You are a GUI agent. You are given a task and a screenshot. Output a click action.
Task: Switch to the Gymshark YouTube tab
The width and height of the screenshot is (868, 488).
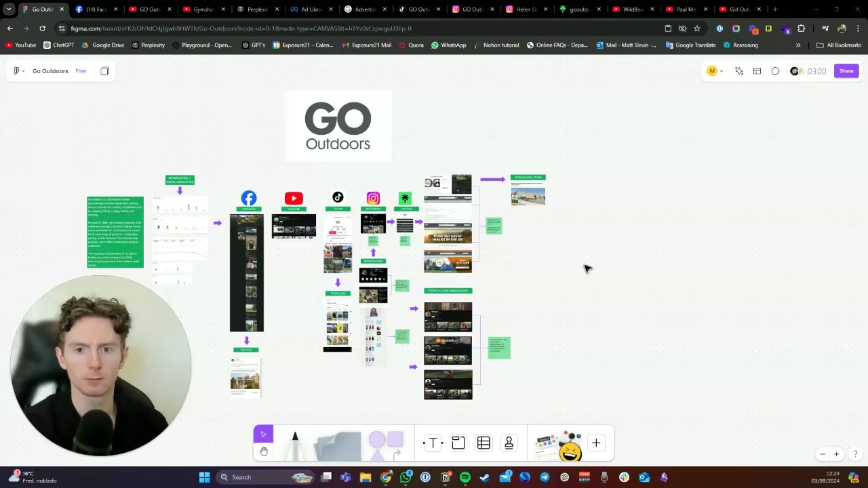pyautogui.click(x=203, y=9)
